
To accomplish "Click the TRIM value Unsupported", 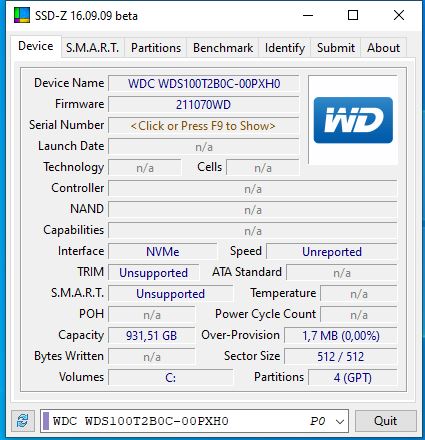I will point(154,273).
